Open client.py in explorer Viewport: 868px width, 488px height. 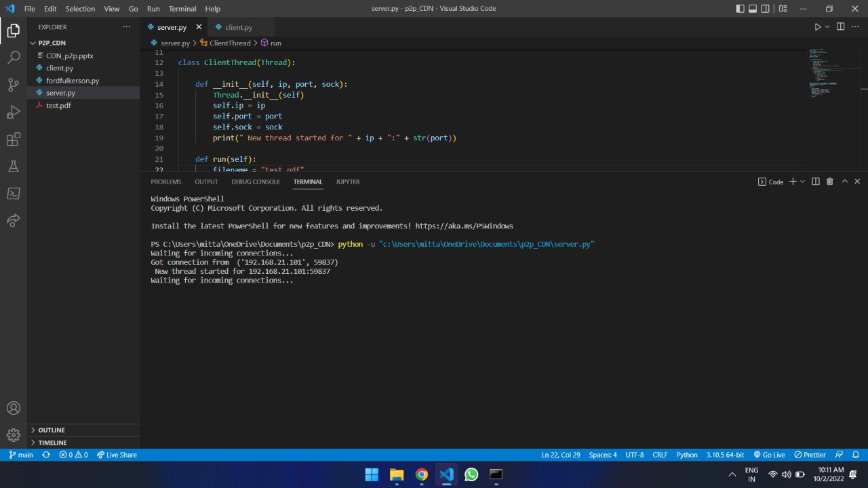click(x=84, y=68)
